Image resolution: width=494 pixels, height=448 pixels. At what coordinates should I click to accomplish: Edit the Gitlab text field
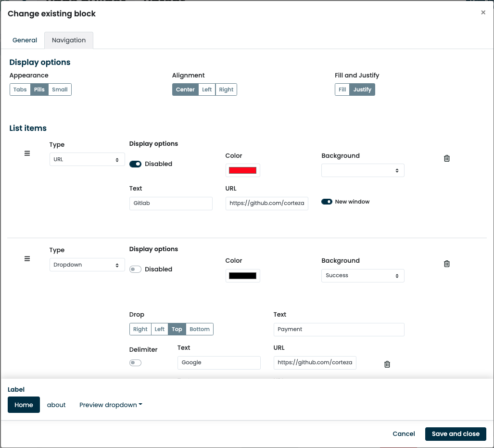point(171,204)
